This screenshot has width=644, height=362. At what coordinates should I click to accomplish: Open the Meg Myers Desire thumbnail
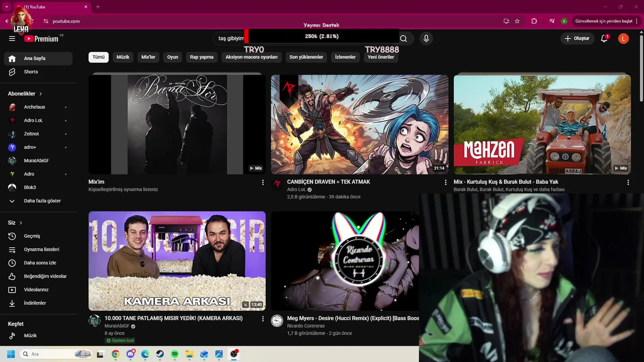345,261
